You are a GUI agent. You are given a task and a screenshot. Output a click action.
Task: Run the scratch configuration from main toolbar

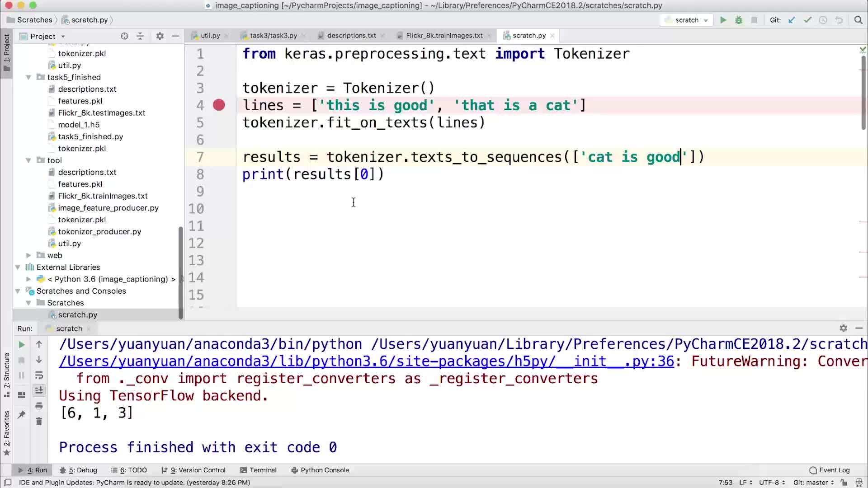click(x=723, y=20)
